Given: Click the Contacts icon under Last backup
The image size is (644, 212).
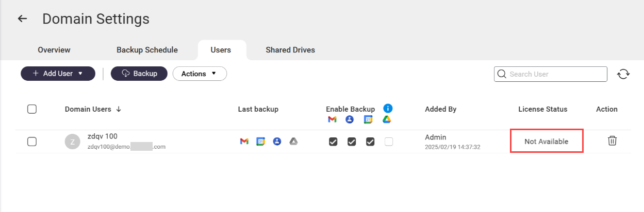Looking at the screenshot, I should click(277, 142).
